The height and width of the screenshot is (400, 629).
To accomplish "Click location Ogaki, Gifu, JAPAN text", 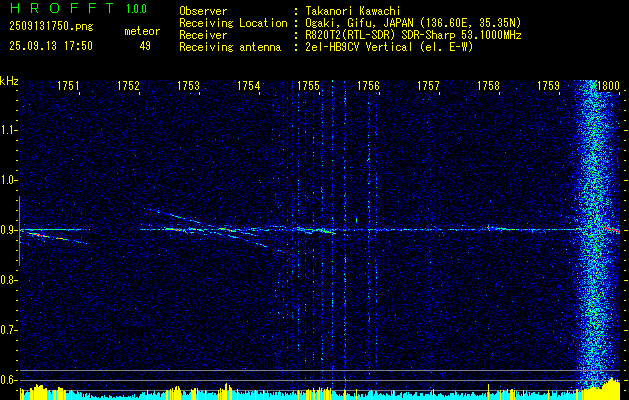I will click(x=413, y=23).
